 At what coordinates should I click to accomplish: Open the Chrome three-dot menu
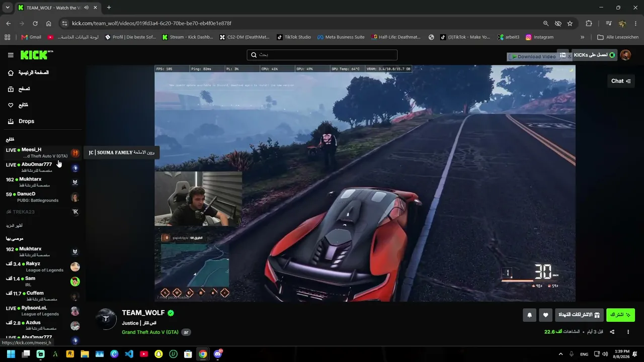636,23
